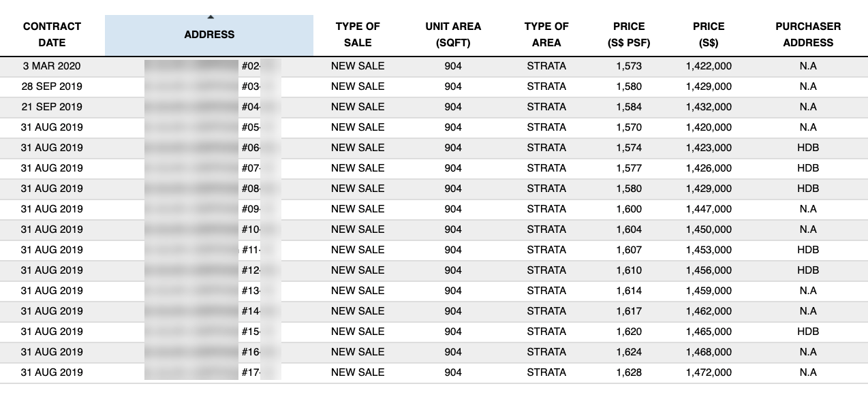This screenshot has height=399, width=868.
Task: Select the 3 MAR 2020 contract row
Action: point(434,66)
